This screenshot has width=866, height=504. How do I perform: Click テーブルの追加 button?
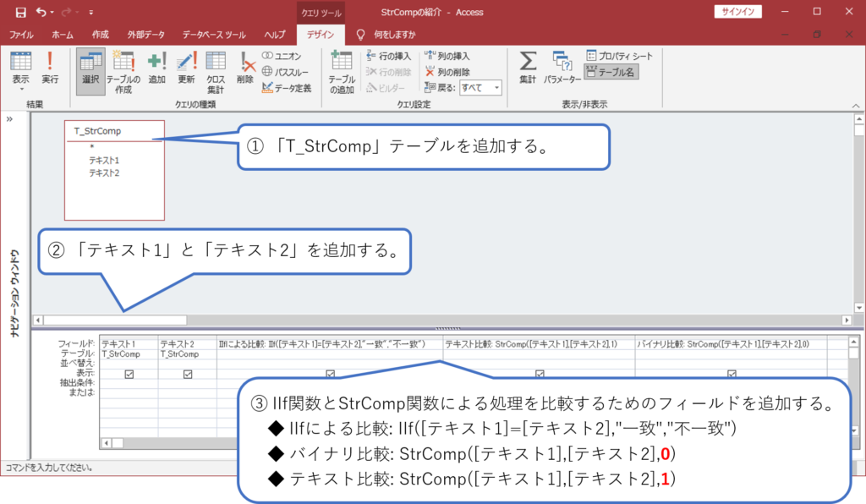[x=342, y=72]
